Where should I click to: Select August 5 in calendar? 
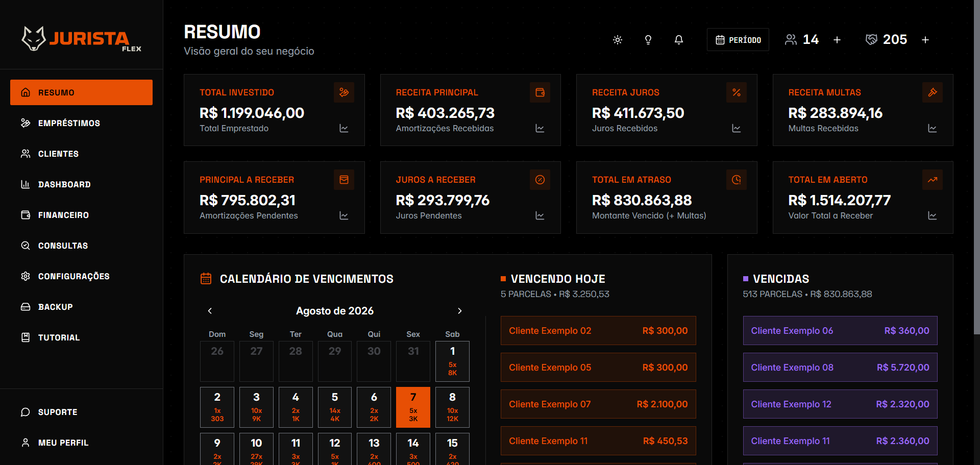pos(335,407)
